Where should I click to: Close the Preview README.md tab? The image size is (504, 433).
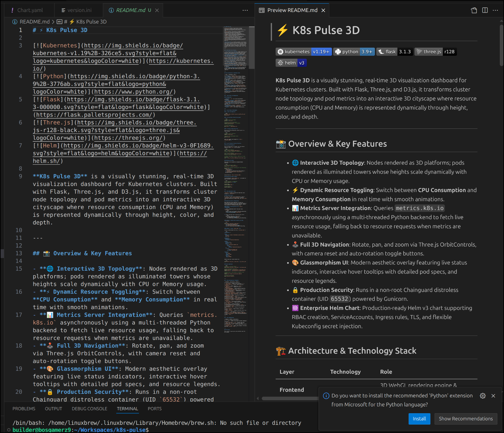[x=323, y=10]
